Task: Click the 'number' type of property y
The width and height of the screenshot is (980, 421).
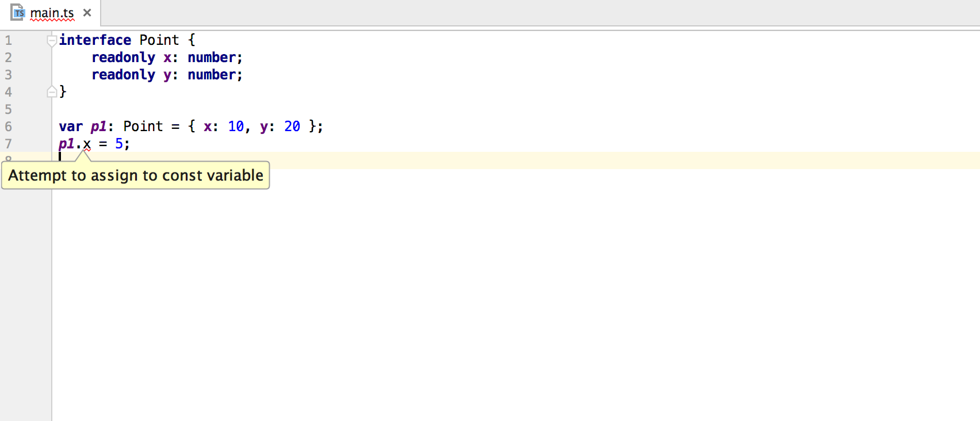Action: pos(212,75)
